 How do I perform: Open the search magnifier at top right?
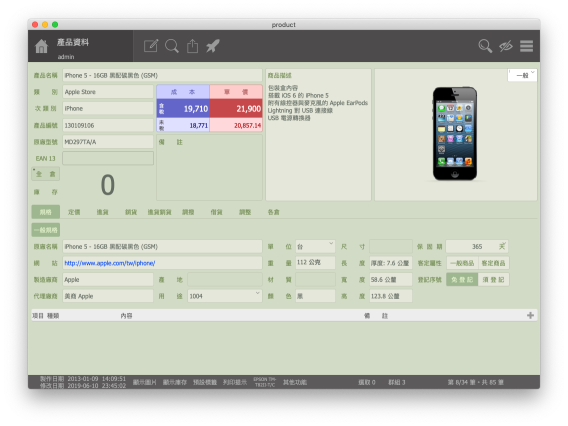[x=485, y=46]
